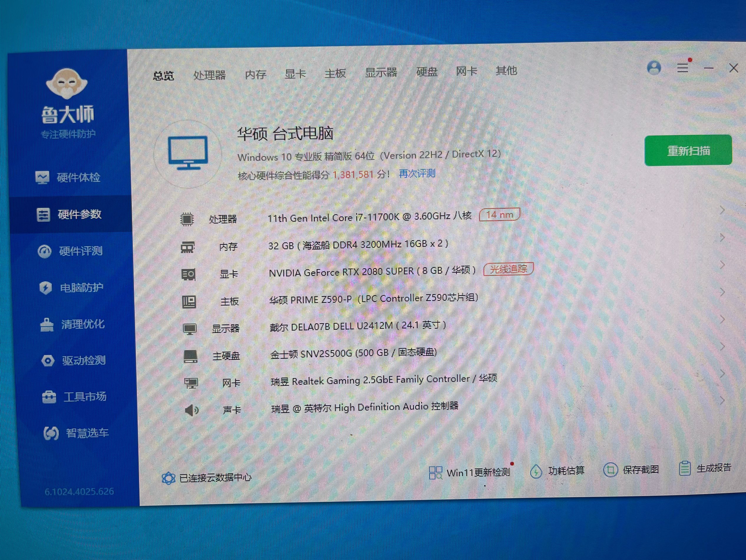Click the 内存 memory module icon

187,247
